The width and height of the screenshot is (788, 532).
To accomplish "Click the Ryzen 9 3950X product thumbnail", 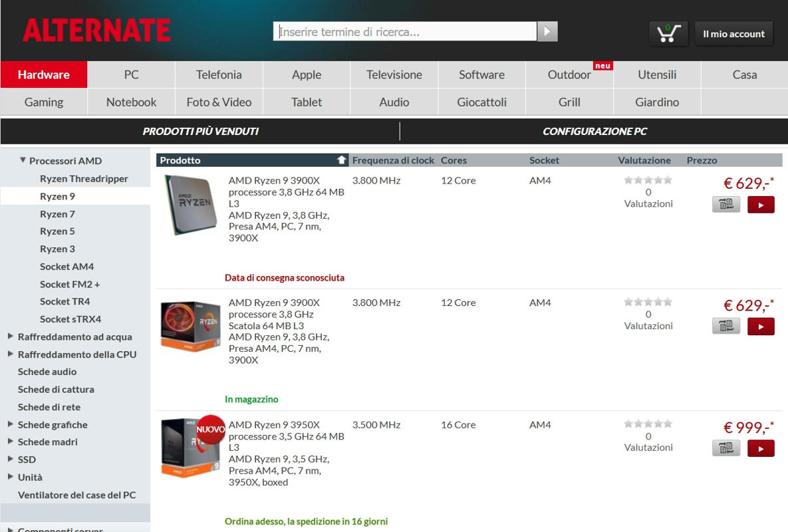I will click(x=190, y=448).
